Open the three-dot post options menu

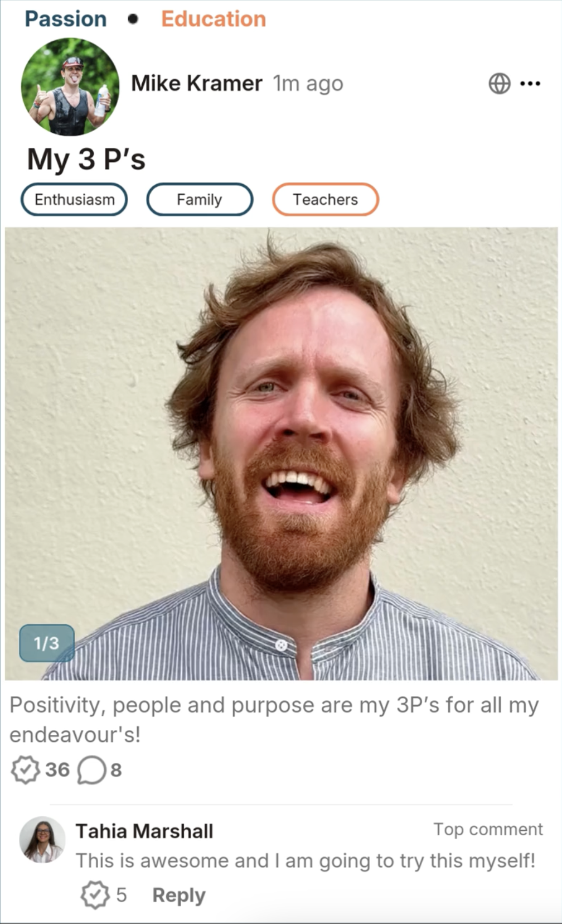[530, 84]
